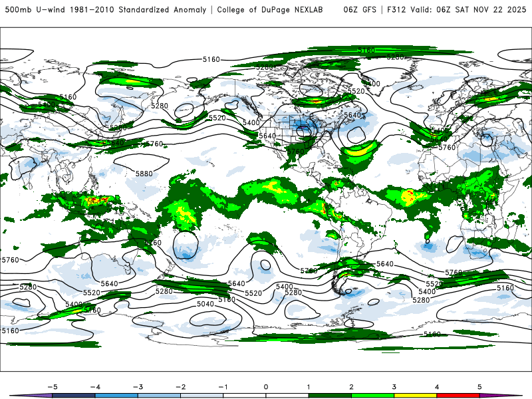This screenshot has width=532, height=399.
Task: Click the blue -4 to -3 colorbar segment
Action: pos(116,396)
